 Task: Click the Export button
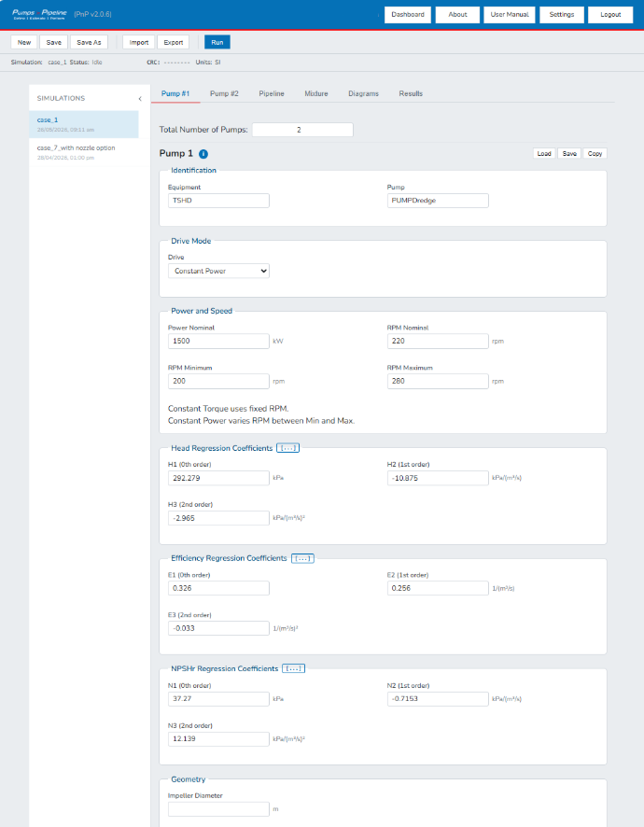tap(174, 42)
